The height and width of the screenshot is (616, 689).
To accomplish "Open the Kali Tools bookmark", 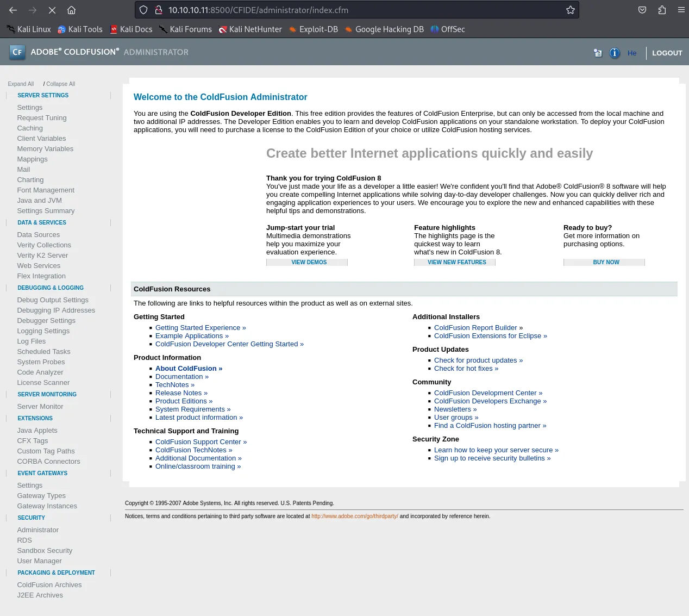I will (x=80, y=29).
